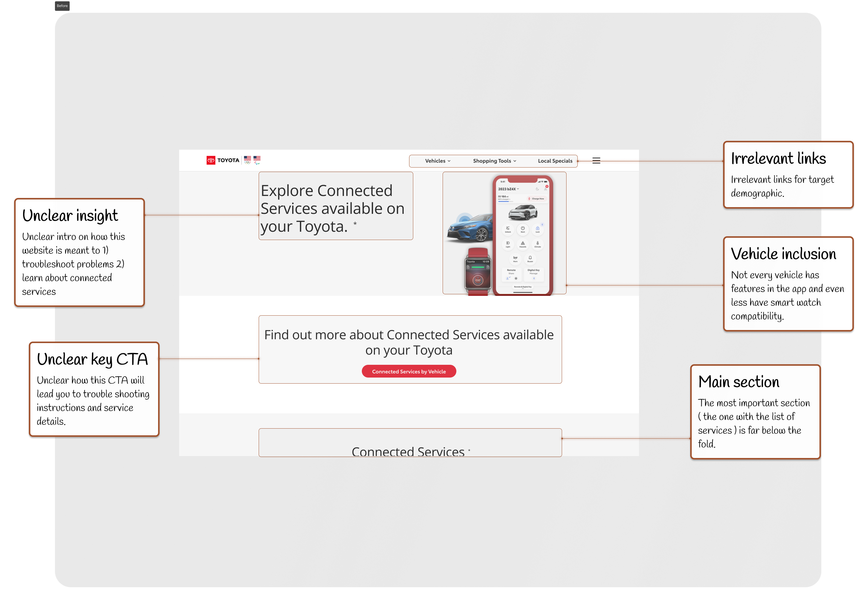Tap the Charge Now button
The height and width of the screenshot is (600, 868).
click(537, 199)
